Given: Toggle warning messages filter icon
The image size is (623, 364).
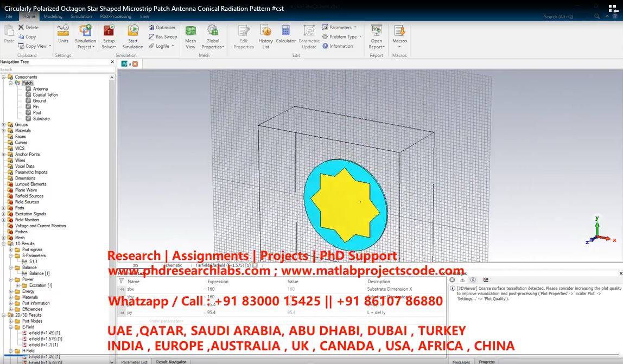Looking at the screenshot, I should [462, 280].
